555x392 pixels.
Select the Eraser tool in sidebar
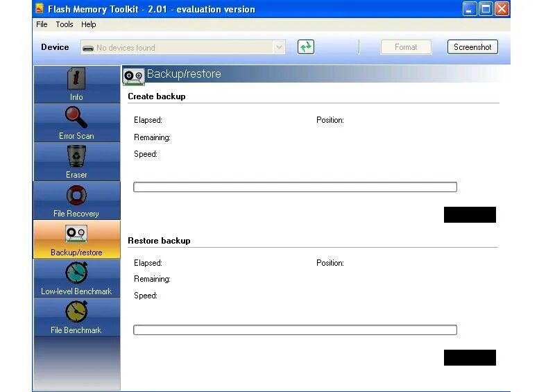(76, 162)
